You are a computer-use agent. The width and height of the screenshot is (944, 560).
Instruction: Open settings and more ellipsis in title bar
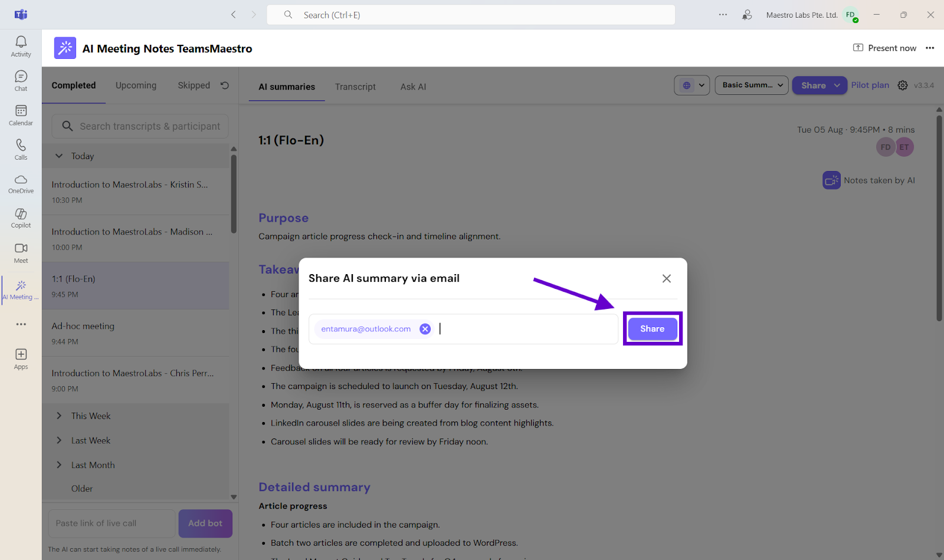click(x=723, y=15)
